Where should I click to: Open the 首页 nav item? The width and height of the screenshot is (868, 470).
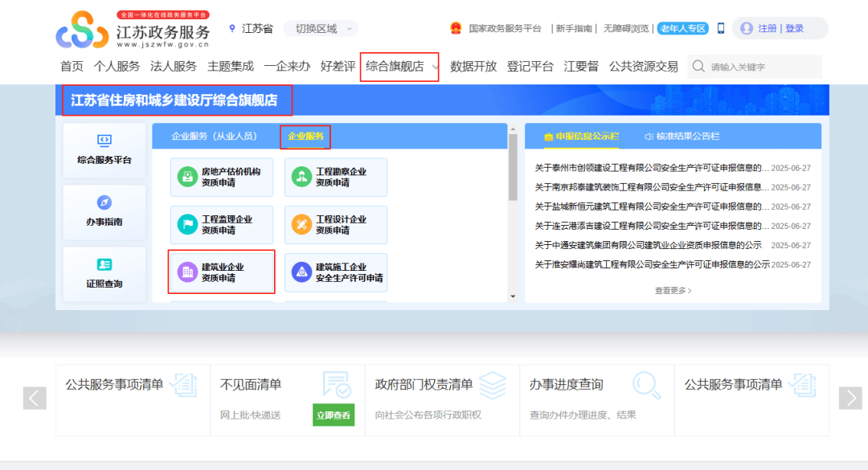coord(72,67)
